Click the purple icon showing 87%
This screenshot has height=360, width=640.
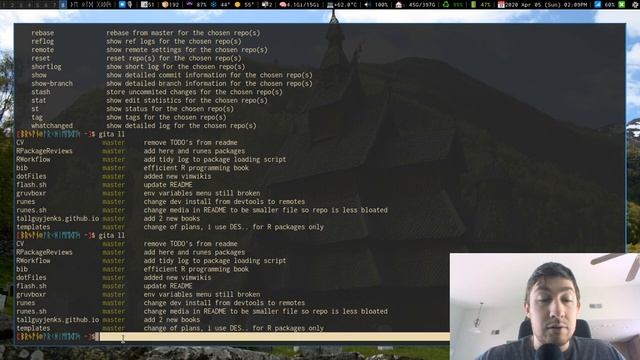pos(190,4)
